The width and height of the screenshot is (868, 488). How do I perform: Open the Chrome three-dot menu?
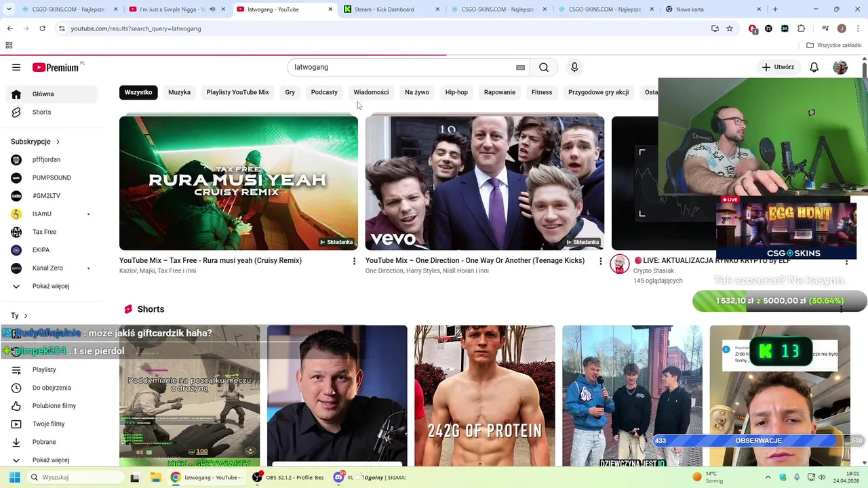tap(859, 28)
